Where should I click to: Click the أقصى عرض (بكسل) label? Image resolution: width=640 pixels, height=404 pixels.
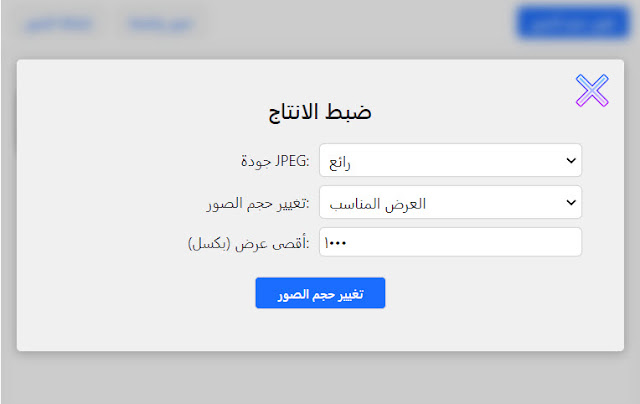point(249,244)
